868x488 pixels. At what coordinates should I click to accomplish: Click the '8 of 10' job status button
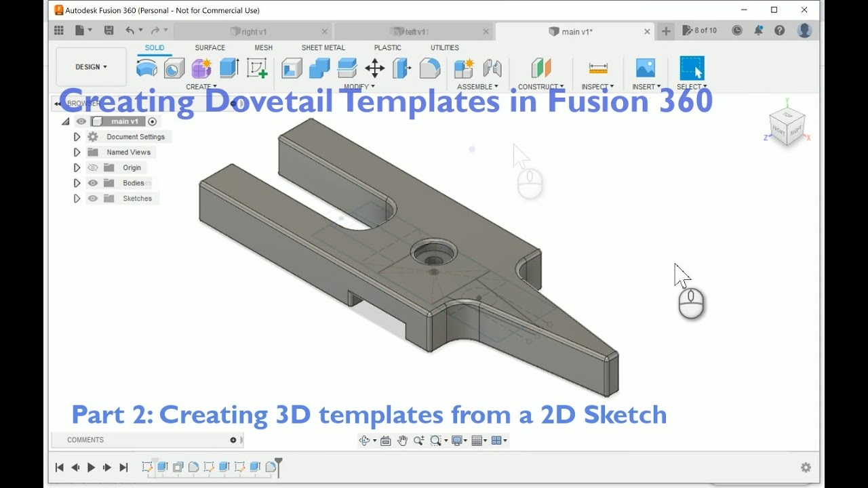point(699,30)
